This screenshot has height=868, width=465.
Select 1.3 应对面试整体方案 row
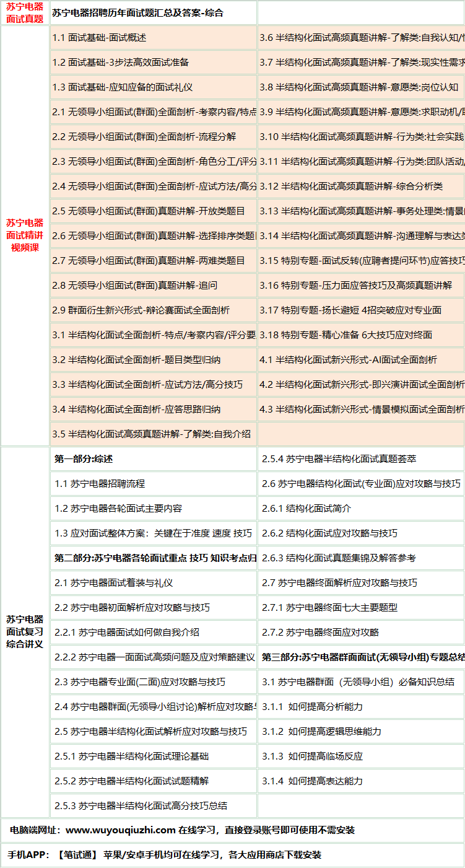[154, 533]
